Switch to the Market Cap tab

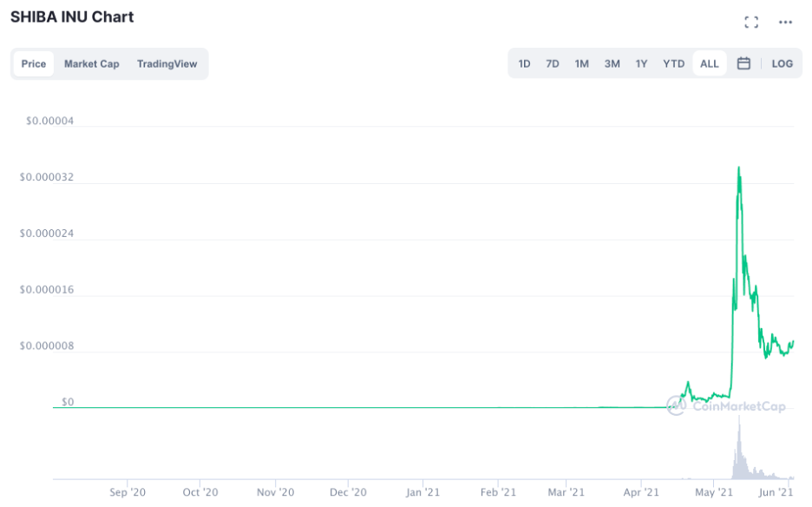pos(92,63)
